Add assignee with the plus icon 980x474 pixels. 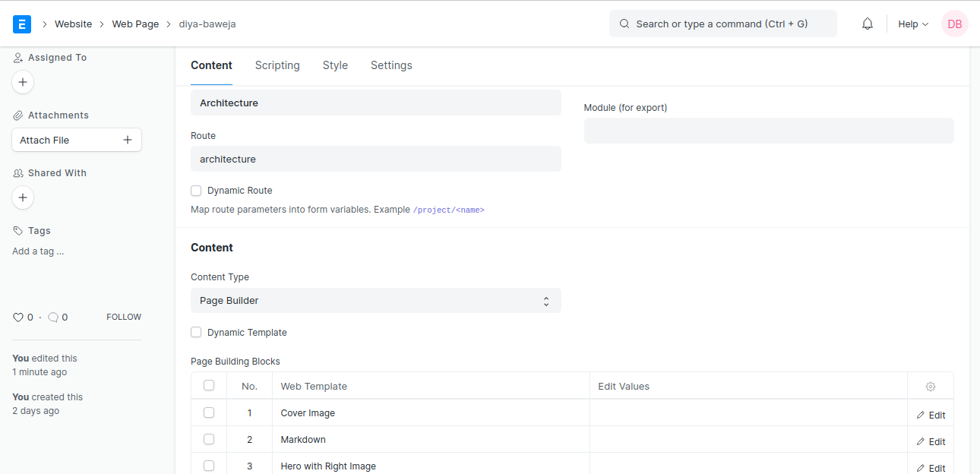23,82
